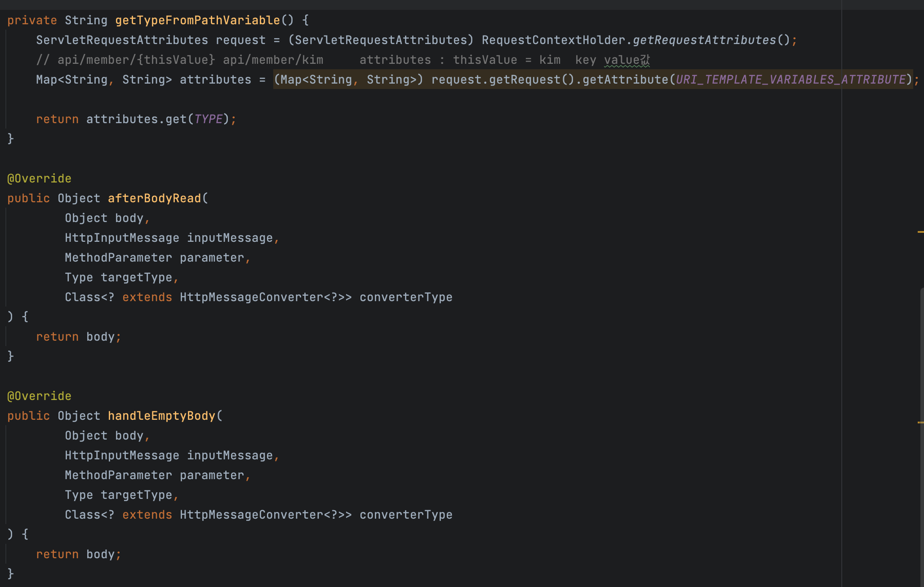Click the italic TYPE constant in return statement
Image resolution: width=924 pixels, height=587 pixels.
point(208,119)
